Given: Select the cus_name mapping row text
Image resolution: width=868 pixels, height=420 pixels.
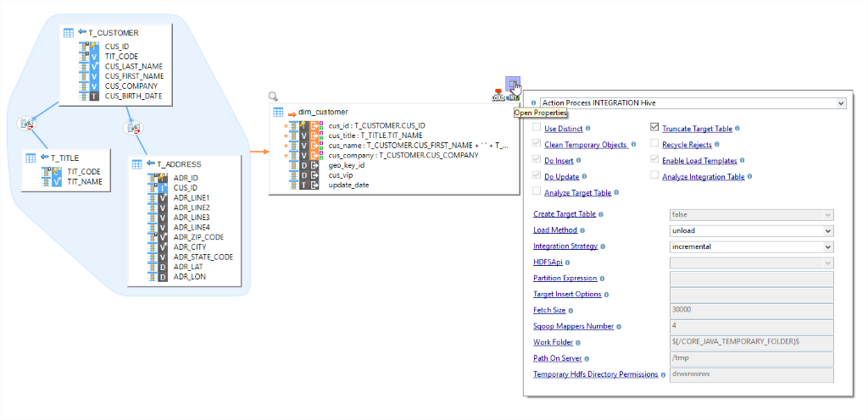Looking at the screenshot, I should [x=419, y=146].
